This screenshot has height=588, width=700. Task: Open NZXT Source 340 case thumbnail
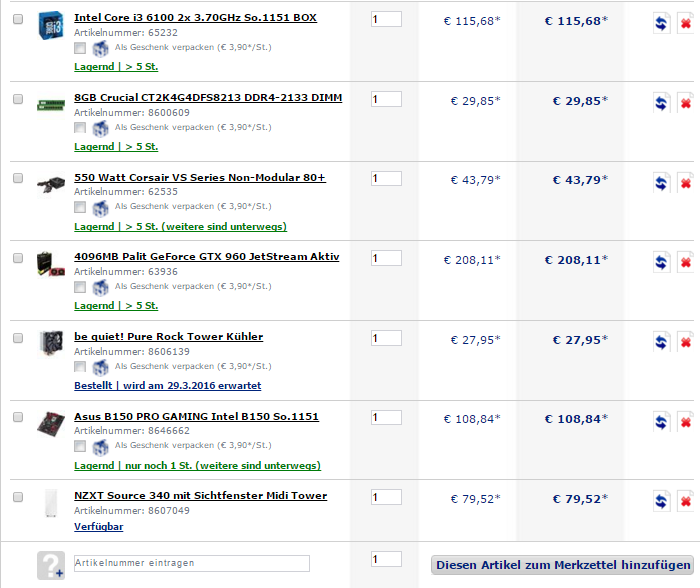coord(51,503)
